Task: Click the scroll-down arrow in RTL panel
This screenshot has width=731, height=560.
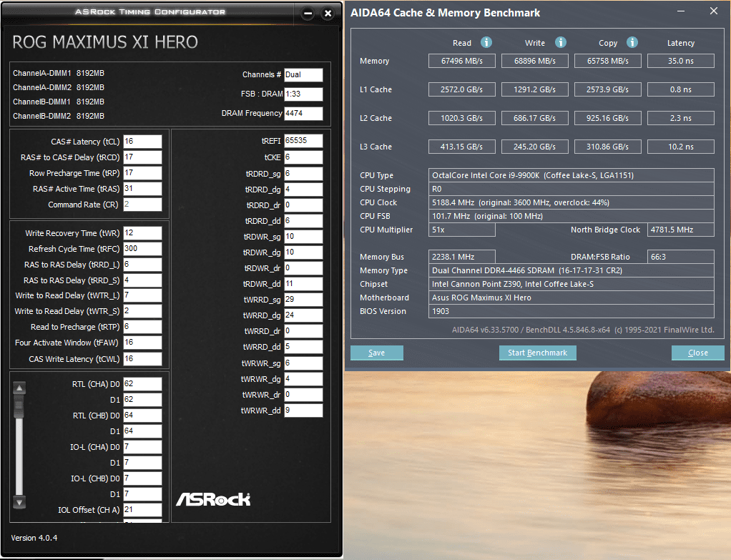Action: (x=19, y=502)
